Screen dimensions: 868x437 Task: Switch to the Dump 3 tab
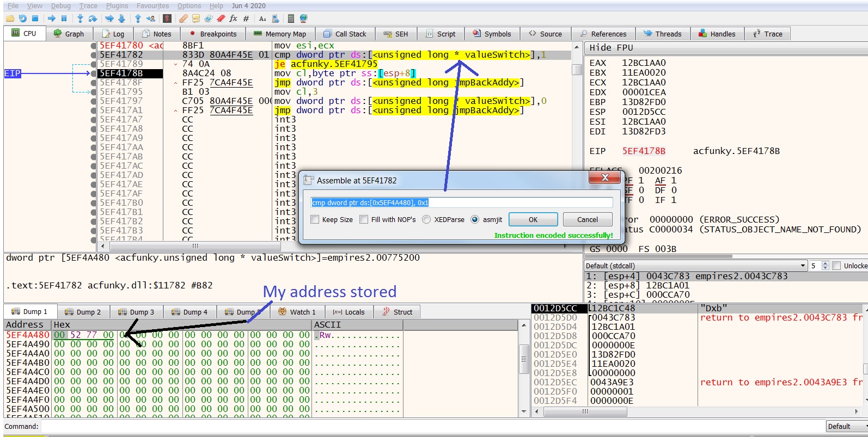136,312
